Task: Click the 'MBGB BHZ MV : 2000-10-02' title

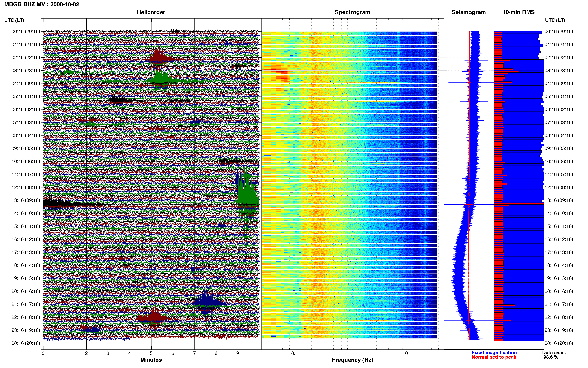Action: [x=42, y=4]
